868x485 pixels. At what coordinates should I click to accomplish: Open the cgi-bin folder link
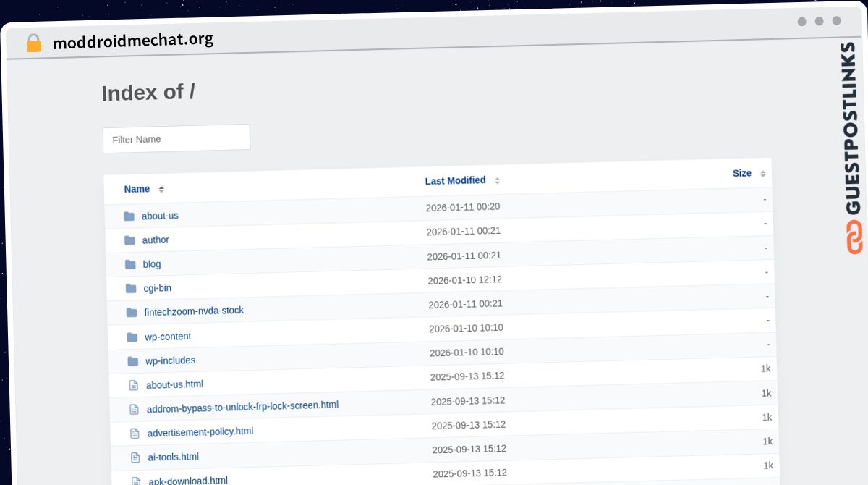tap(158, 288)
